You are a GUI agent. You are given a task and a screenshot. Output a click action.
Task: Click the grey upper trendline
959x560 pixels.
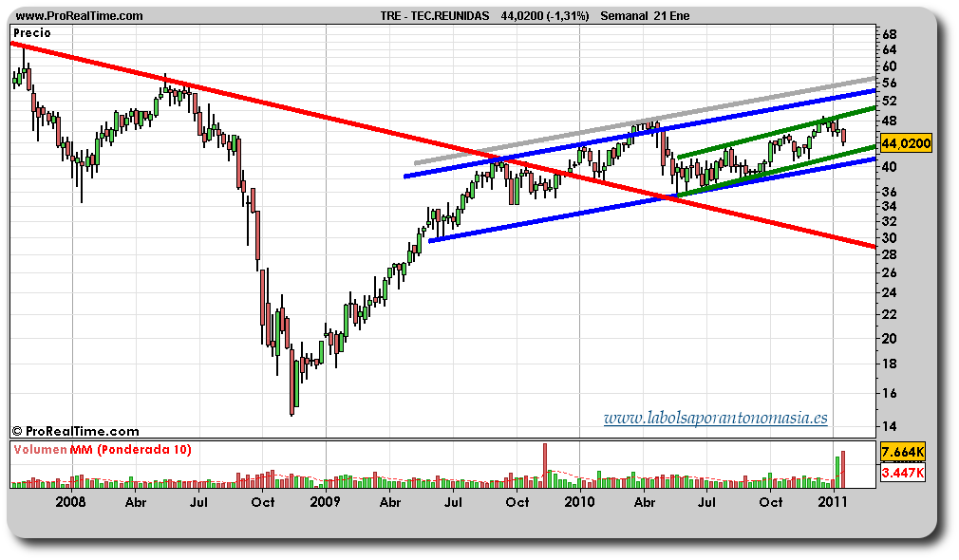tap(646, 121)
